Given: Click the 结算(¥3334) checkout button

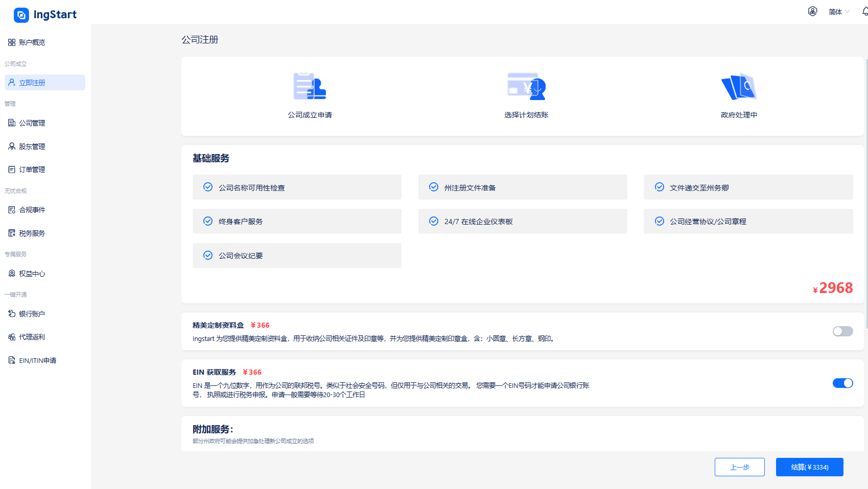Looking at the screenshot, I should point(809,467).
